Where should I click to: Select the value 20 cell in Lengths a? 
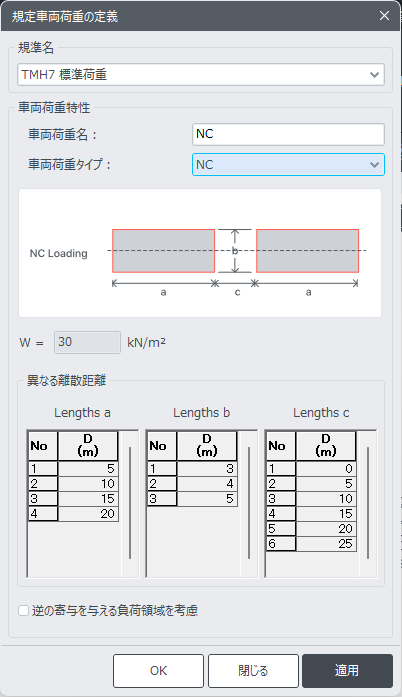point(88,513)
